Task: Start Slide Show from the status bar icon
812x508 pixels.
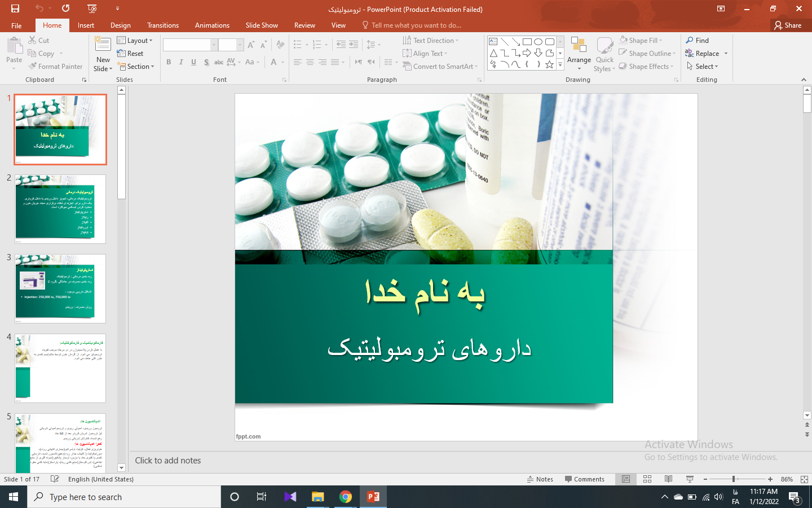Action: (690, 479)
